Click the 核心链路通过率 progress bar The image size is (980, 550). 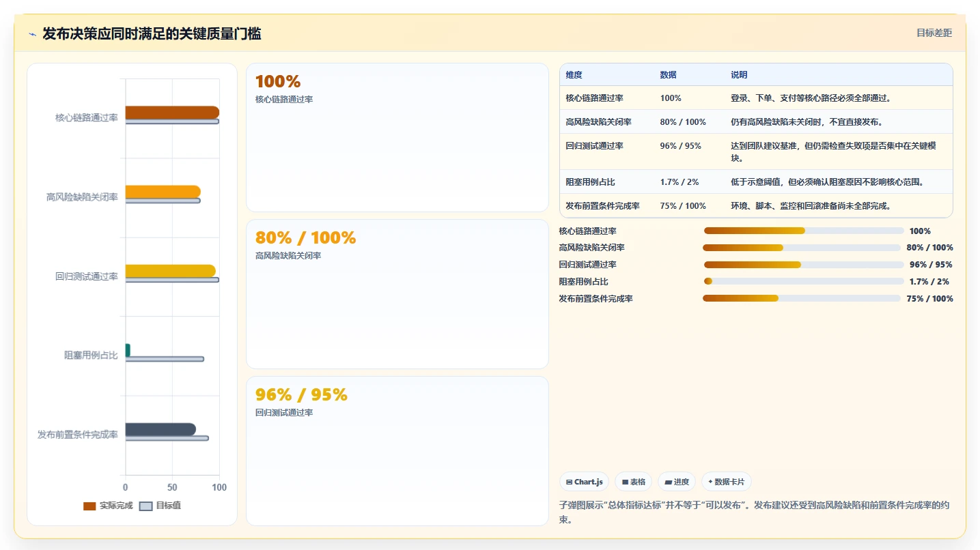pyautogui.click(x=804, y=231)
